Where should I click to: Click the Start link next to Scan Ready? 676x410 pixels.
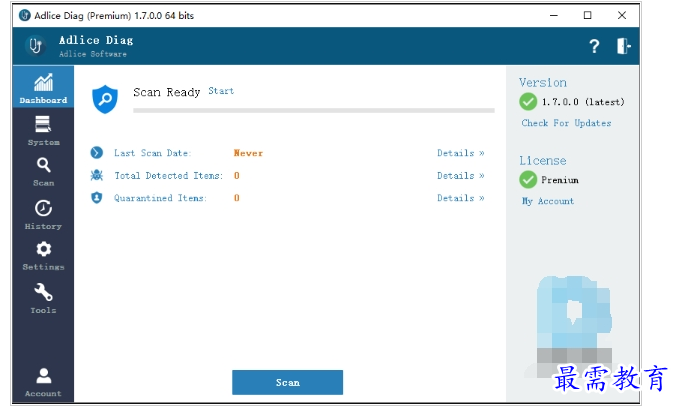tap(221, 91)
